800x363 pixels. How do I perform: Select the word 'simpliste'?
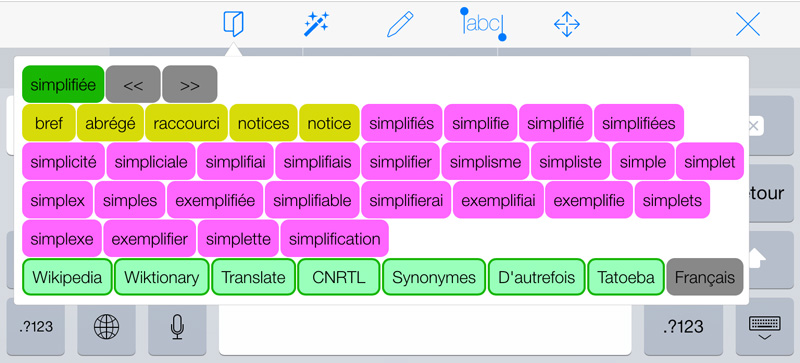pos(570,161)
